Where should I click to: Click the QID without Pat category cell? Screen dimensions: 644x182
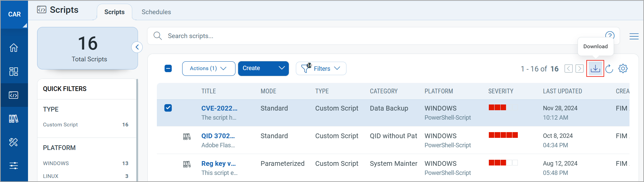393,136
